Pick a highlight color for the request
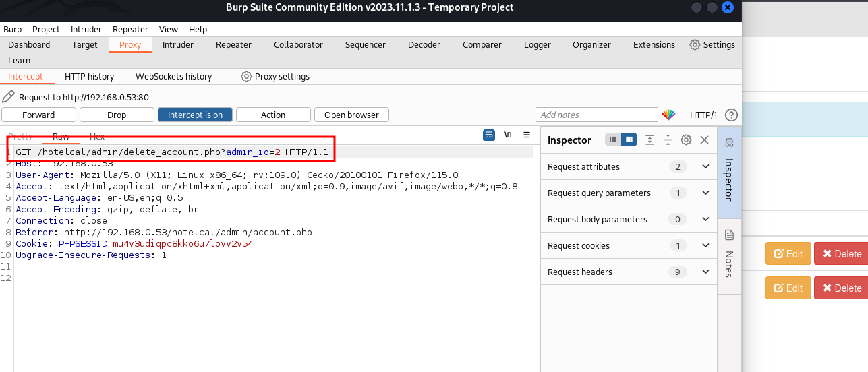This screenshot has height=372, width=868. (x=668, y=115)
